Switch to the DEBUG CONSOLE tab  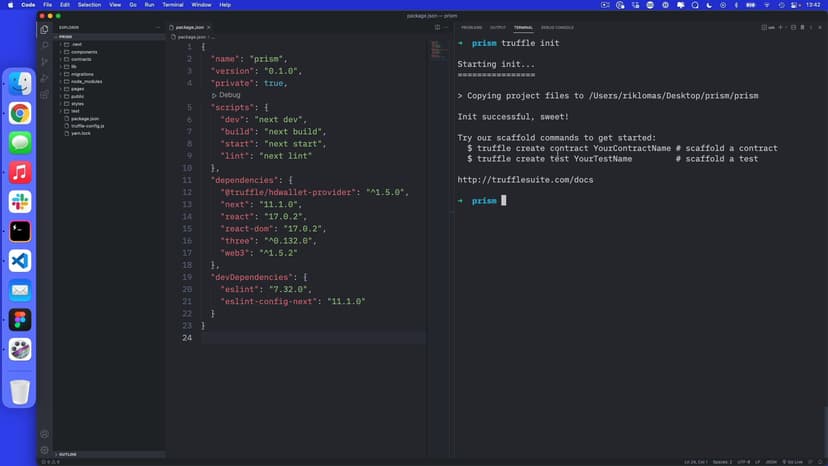coord(557,28)
